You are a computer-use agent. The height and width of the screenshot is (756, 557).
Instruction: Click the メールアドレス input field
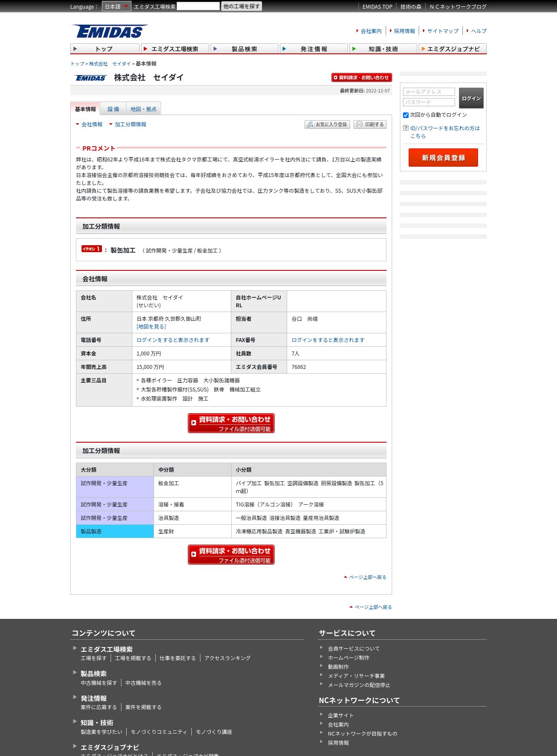pyautogui.click(x=429, y=92)
